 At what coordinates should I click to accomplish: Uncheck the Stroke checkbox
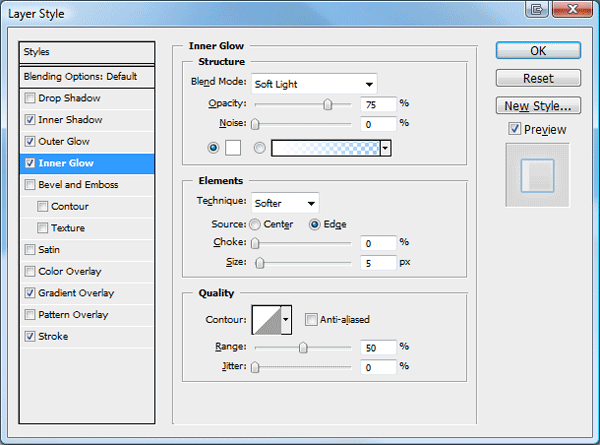pyautogui.click(x=29, y=337)
